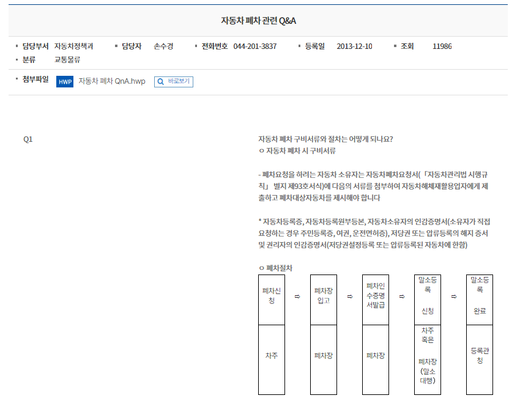Click the phone number 044-201-3837
This screenshot has width=520, height=420.
point(253,45)
